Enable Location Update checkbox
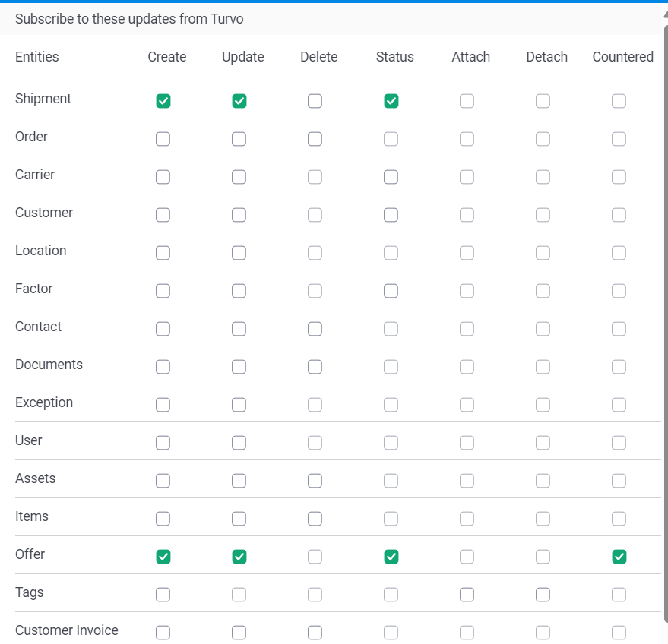The image size is (668, 644). coord(239,253)
